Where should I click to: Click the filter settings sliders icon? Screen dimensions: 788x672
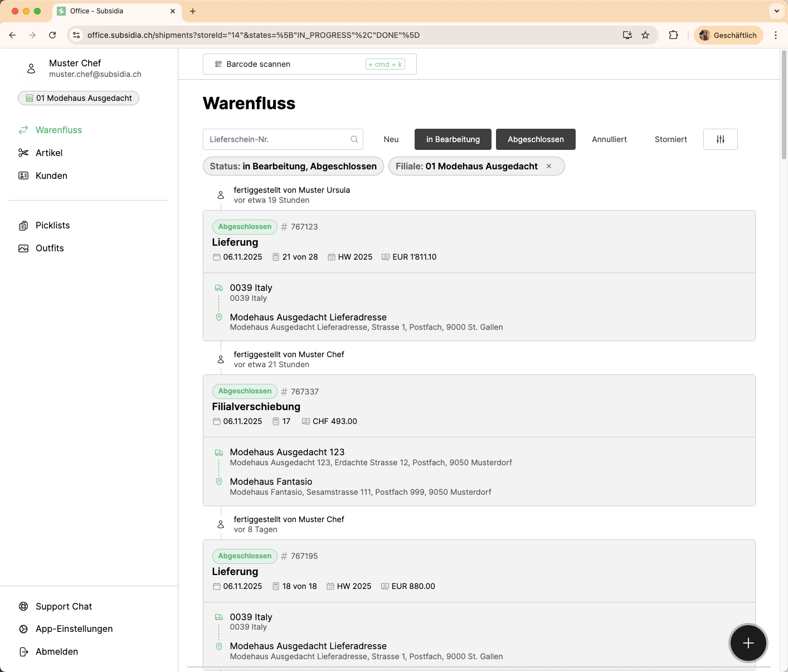click(x=720, y=139)
